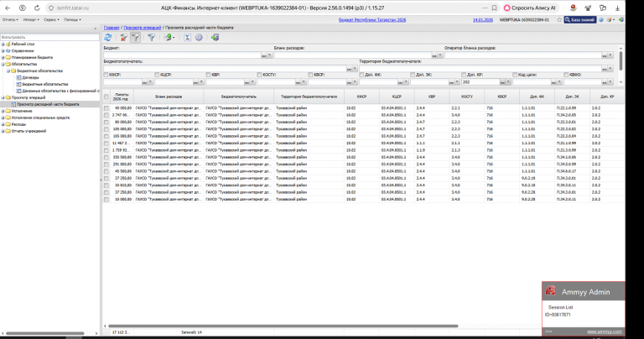The width and height of the screenshot is (644, 339).
Task: Collapse the Обязательства tree node
Action: click(3, 64)
